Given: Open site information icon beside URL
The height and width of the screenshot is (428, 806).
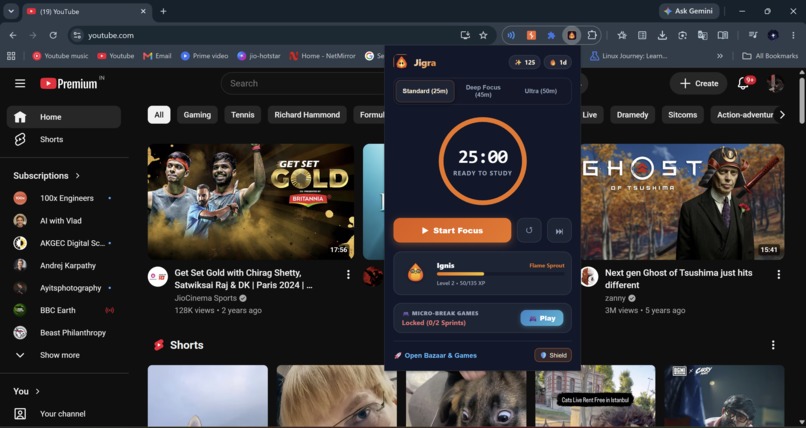Looking at the screenshot, I should click(x=77, y=35).
